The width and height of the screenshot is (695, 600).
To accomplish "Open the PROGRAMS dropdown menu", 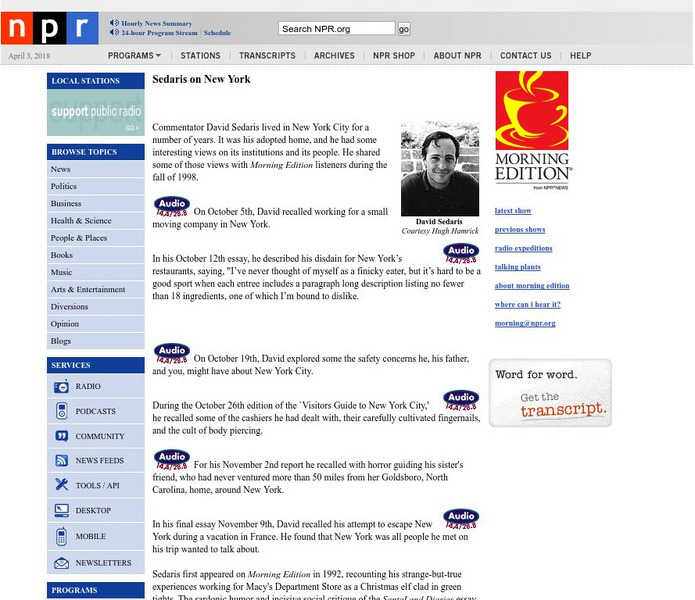I will pos(134,55).
